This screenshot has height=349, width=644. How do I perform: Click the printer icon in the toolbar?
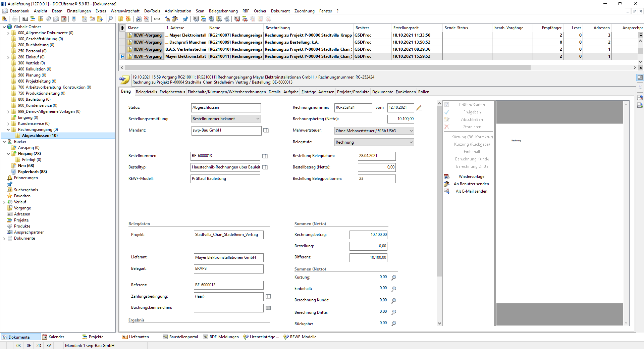[15, 19]
